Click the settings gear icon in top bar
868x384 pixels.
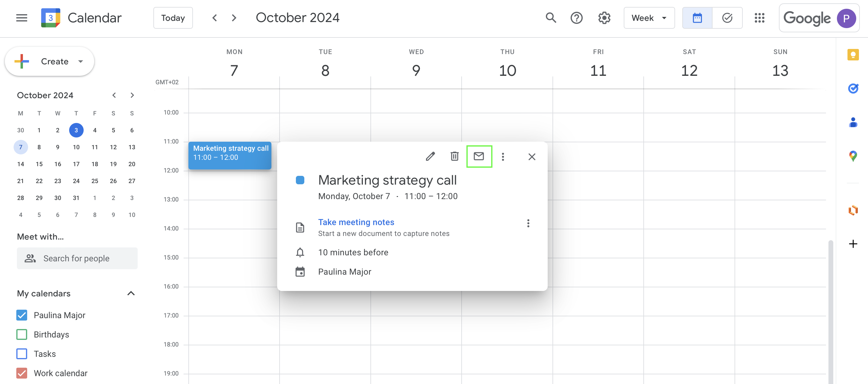[604, 18]
